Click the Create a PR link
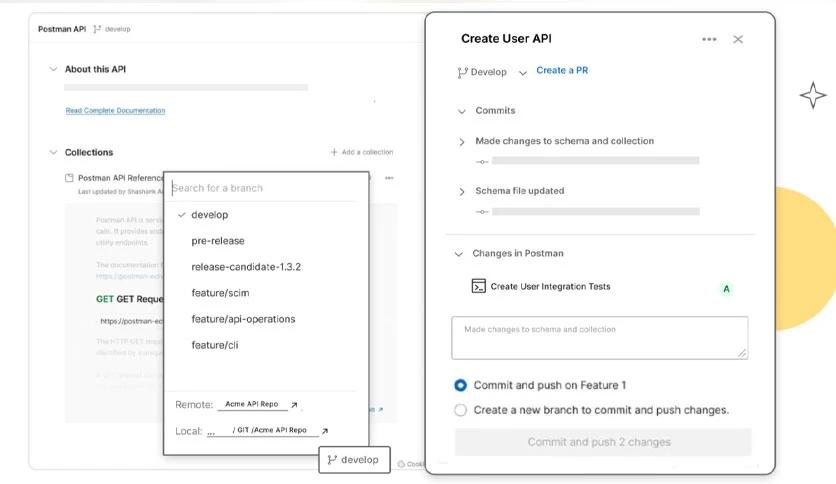 click(x=562, y=70)
